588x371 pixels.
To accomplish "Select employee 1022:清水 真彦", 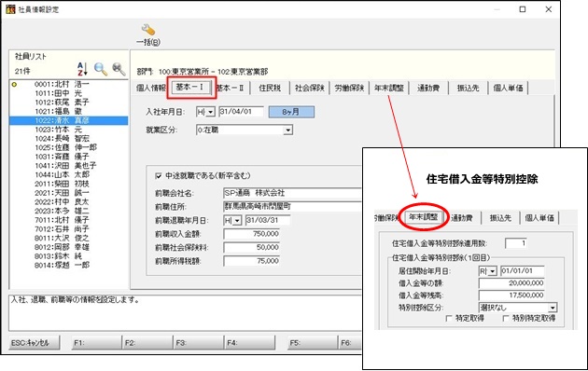I will pyautogui.click(x=69, y=120).
